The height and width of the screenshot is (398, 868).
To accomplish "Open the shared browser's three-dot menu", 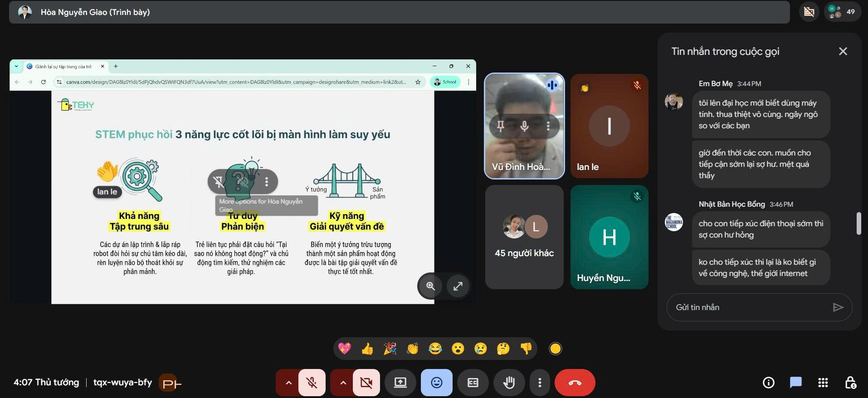I will [x=468, y=82].
